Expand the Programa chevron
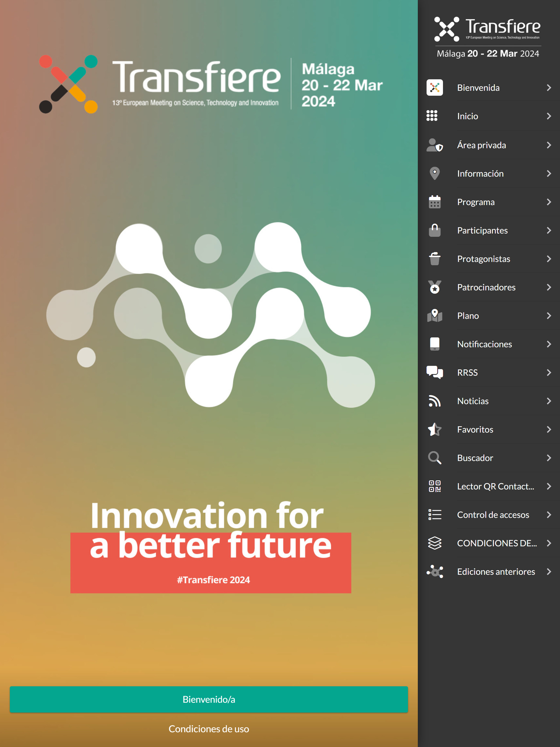 click(549, 202)
